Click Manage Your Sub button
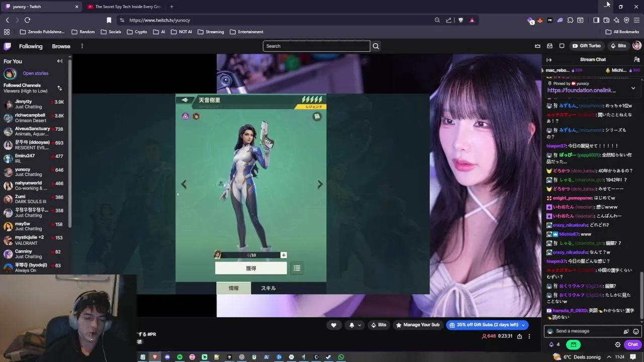This screenshot has width=644, height=362. click(x=418, y=325)
